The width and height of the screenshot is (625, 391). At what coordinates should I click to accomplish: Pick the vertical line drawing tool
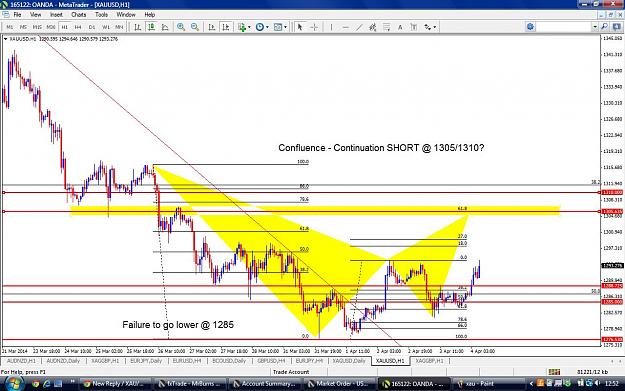331,27
